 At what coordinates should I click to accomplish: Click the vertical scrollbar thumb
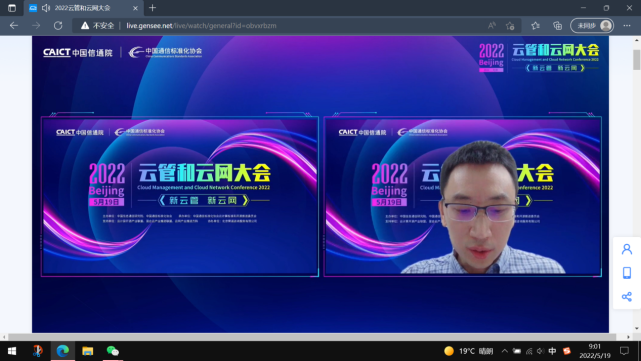coord(637,60)
